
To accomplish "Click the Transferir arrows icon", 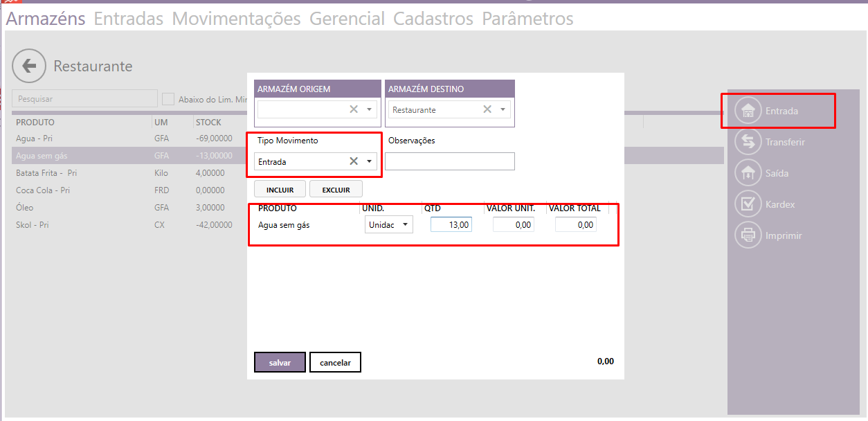I will click(x=748, y=142).
